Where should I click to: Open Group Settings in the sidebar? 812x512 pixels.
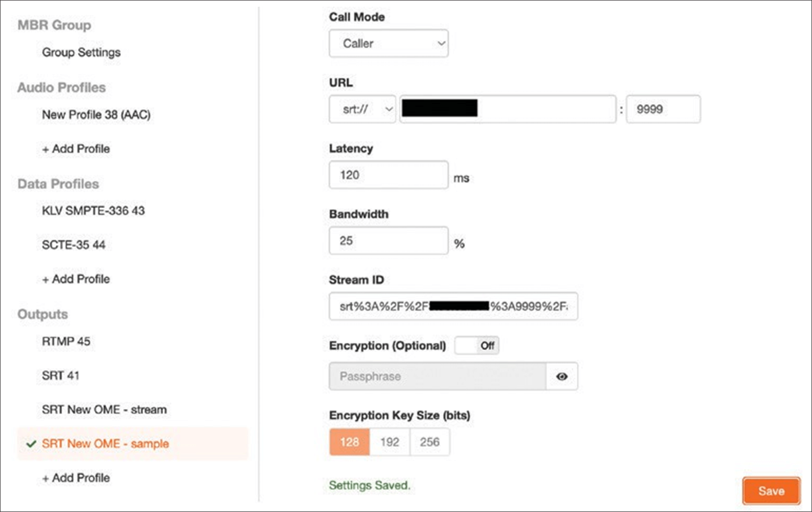81,52
